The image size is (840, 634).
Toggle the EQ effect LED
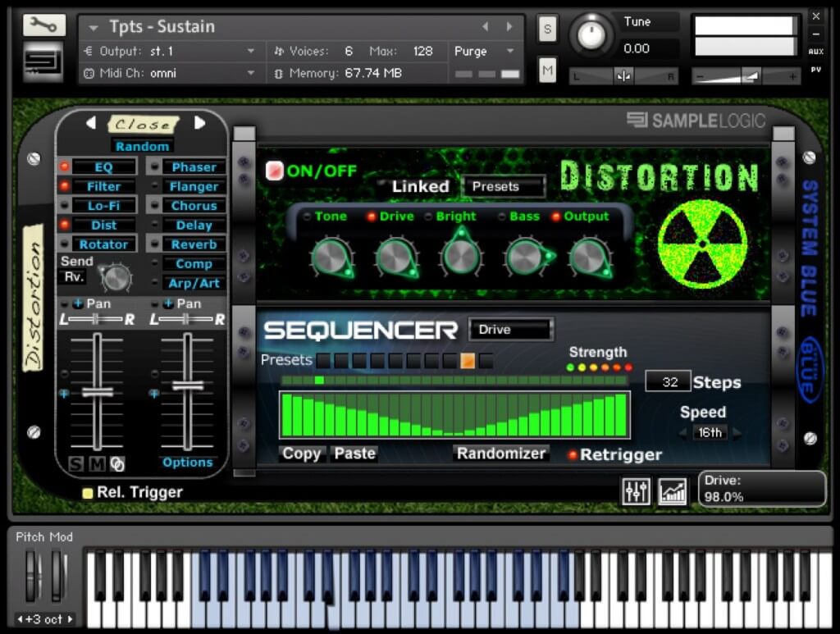tap(64, 166)
